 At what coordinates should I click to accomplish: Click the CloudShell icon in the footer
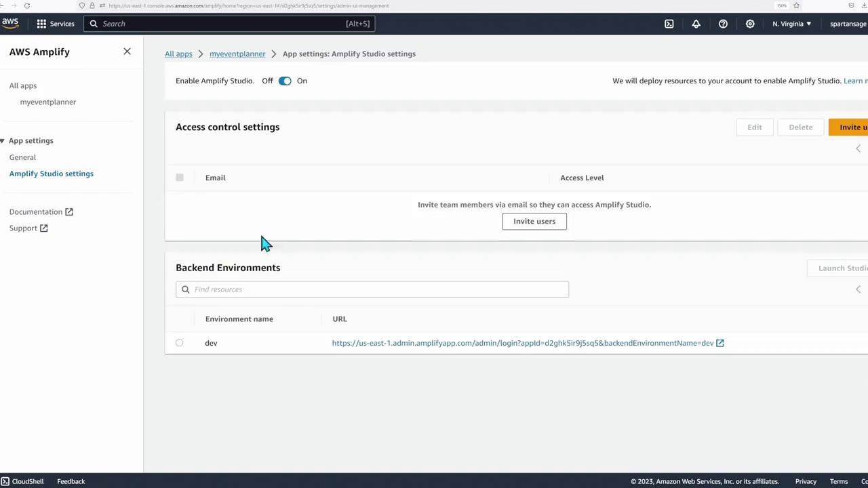[5, 481]
